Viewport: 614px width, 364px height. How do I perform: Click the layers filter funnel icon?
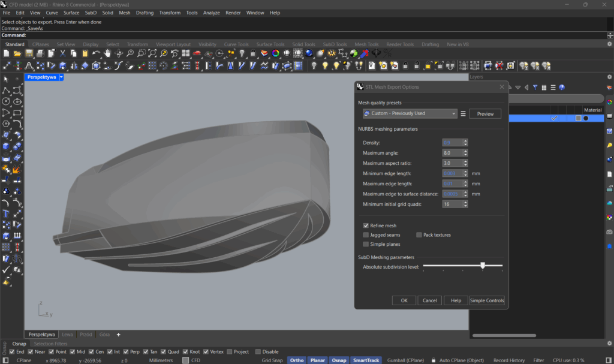[x=535, y=88]
